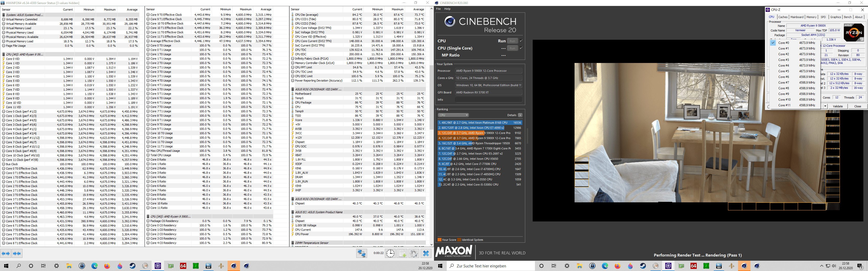Open the Windows Start menu in the left taskbar
Image resolution: width=868 pixels, height=271 pixels.
pyautogui.click(x=6, y=266)
